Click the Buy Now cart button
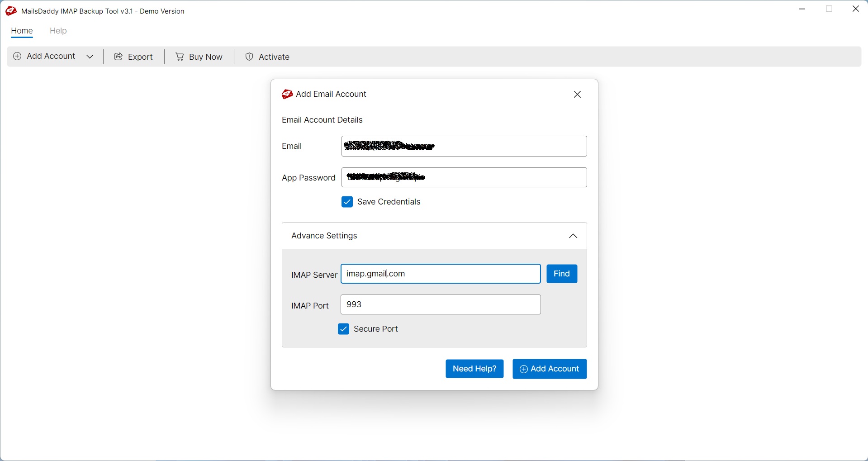868x461 pixels. (x=199, y=57)
